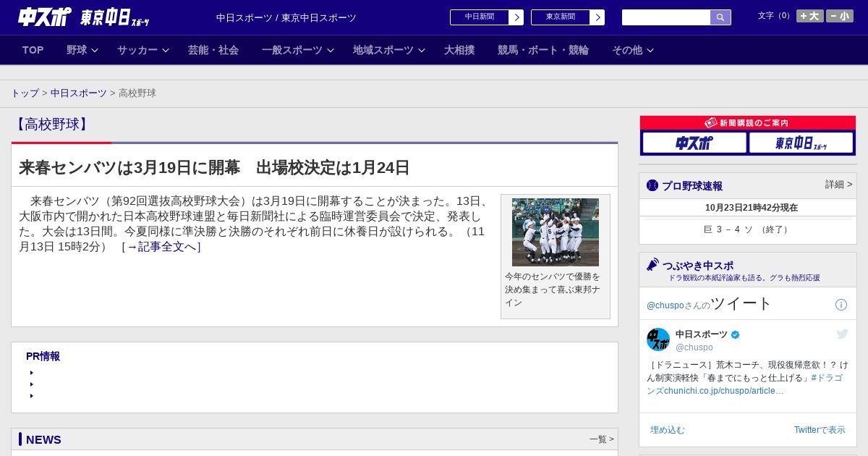Click the 中スポ logo in the header
Image resolution: width=868 pixels, height=456 pixels.
click(x=44, y=17)
